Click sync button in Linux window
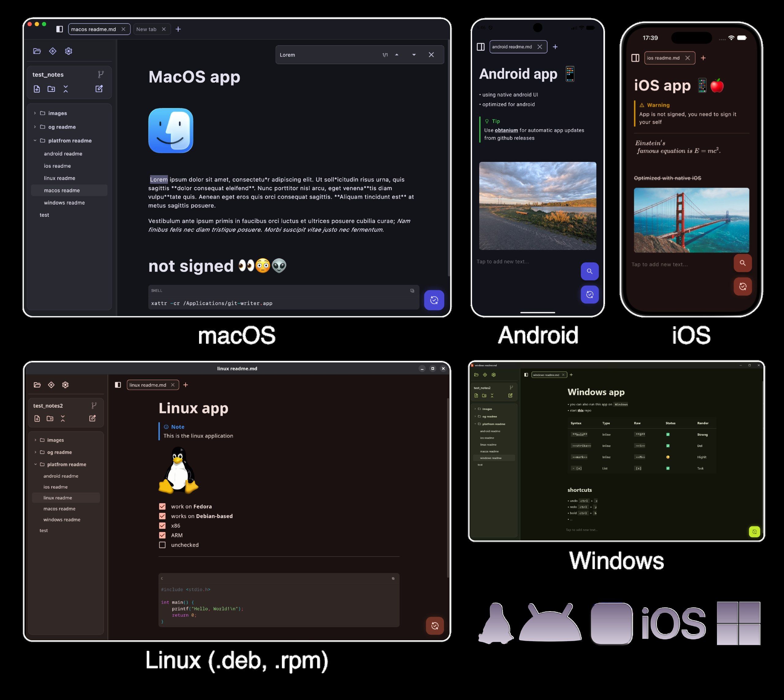The width and height of the screenshot is (784, 700). (435, 626)
